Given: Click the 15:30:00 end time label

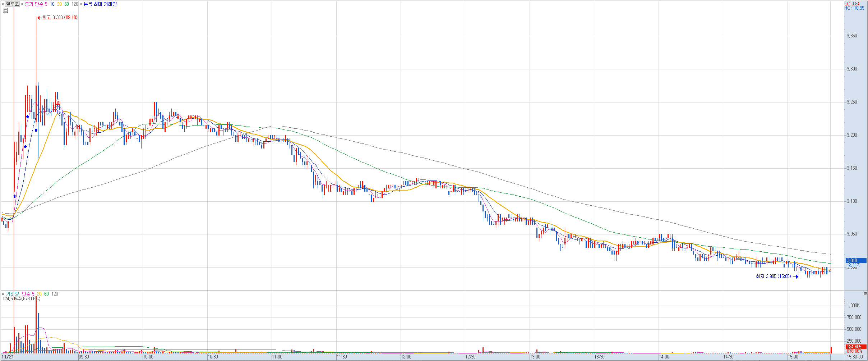Looking at the screenshot, I should pyautogui.click(x=855, y=357).
